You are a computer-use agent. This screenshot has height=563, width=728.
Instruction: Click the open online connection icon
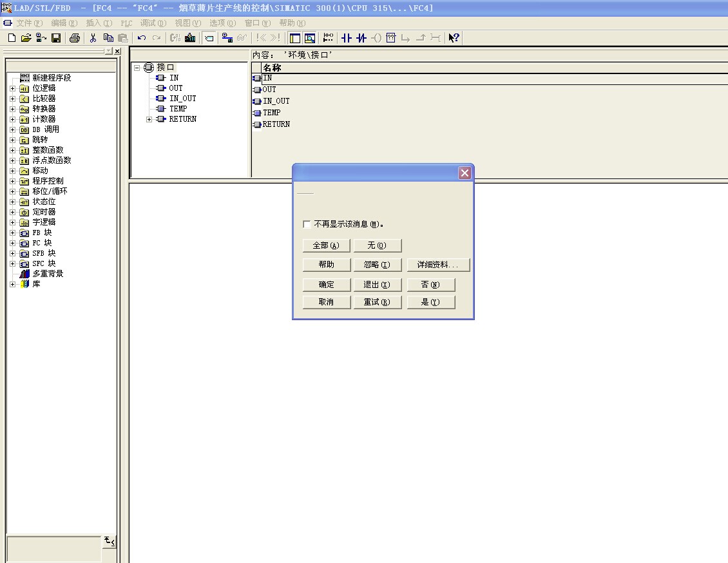pyautogui.click(x=227, y=38)
